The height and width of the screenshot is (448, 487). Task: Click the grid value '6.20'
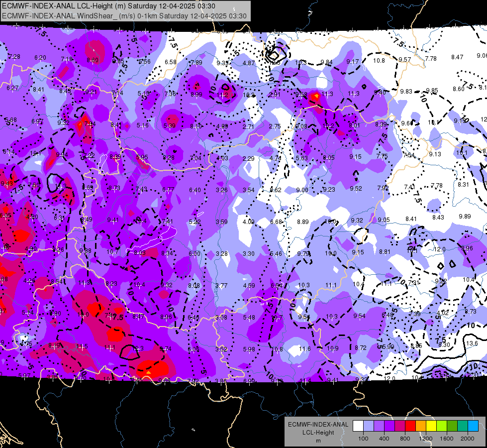coord(40,58)
